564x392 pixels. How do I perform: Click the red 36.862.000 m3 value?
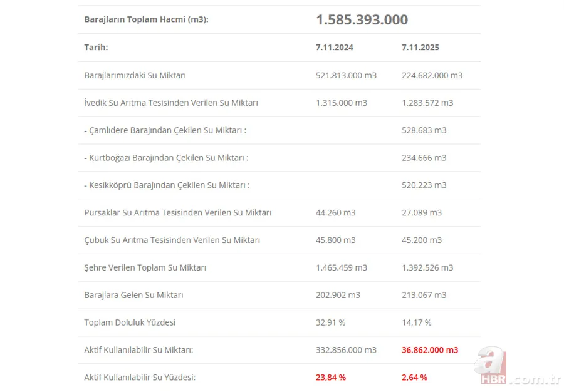tap(429, 350)
